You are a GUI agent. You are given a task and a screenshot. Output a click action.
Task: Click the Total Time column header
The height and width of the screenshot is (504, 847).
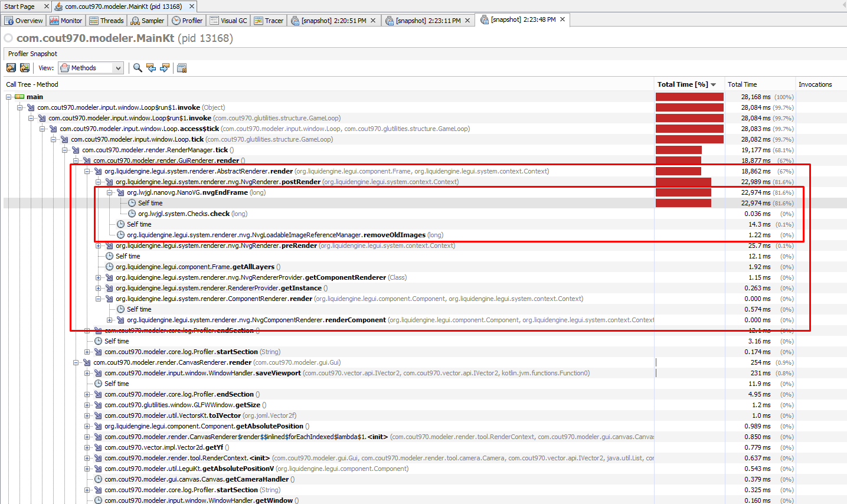click(760, 84)
